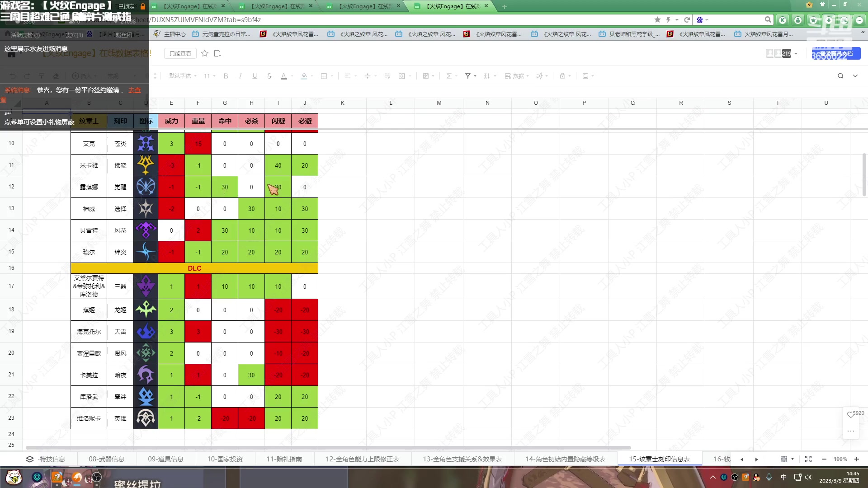The height and width of the screenshot is (488, 868).
Task: Click the like heart icon showing 5920
Action: point(850,414)
